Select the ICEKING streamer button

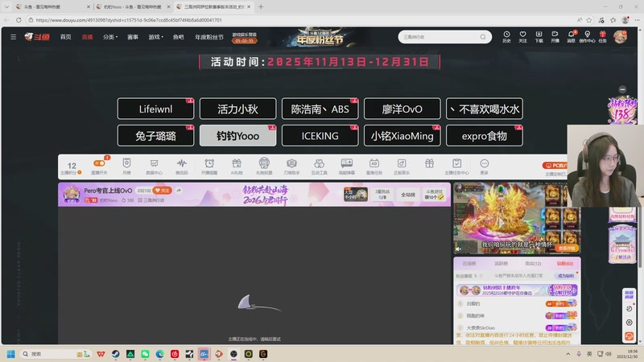pyautogui.click(x=320, y=135)
